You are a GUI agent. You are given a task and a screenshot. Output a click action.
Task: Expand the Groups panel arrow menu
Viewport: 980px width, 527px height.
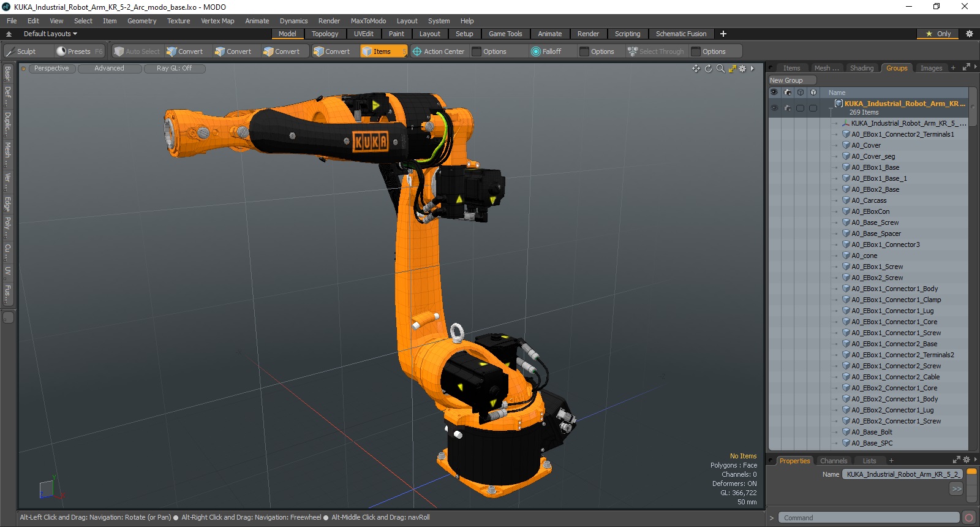coord(975,67)
